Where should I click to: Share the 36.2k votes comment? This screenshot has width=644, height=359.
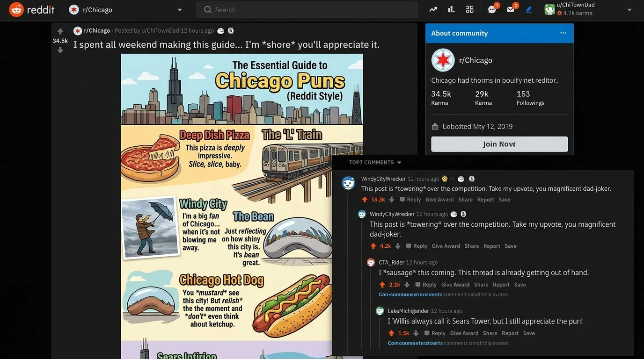[465, 200]
